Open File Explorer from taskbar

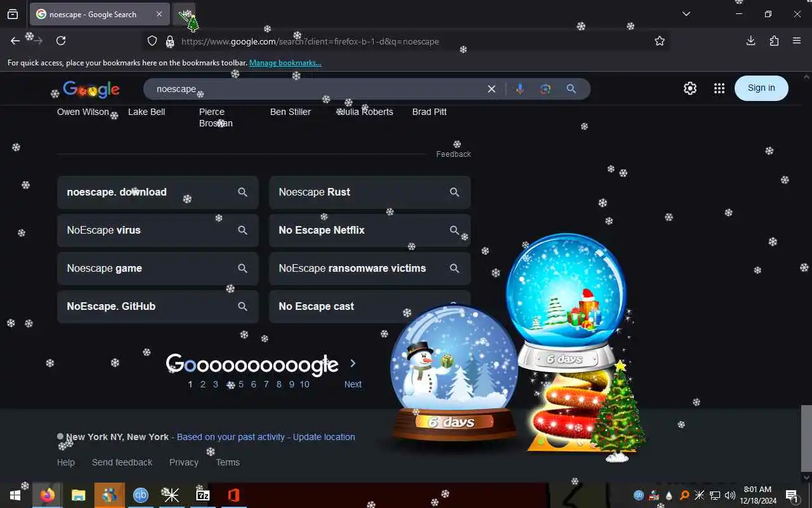click(x=78, y=495)
